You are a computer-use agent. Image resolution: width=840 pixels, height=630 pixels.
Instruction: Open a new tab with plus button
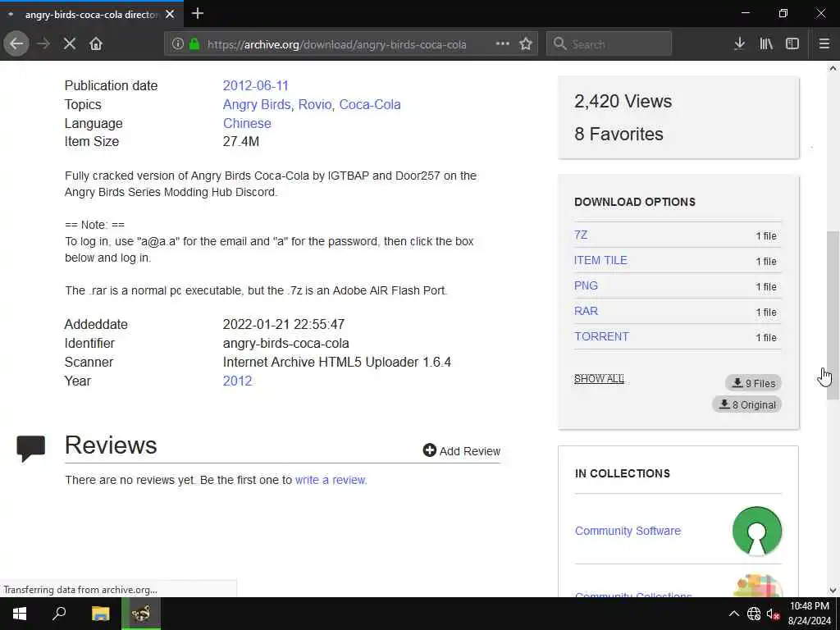[x=198, y=13]
